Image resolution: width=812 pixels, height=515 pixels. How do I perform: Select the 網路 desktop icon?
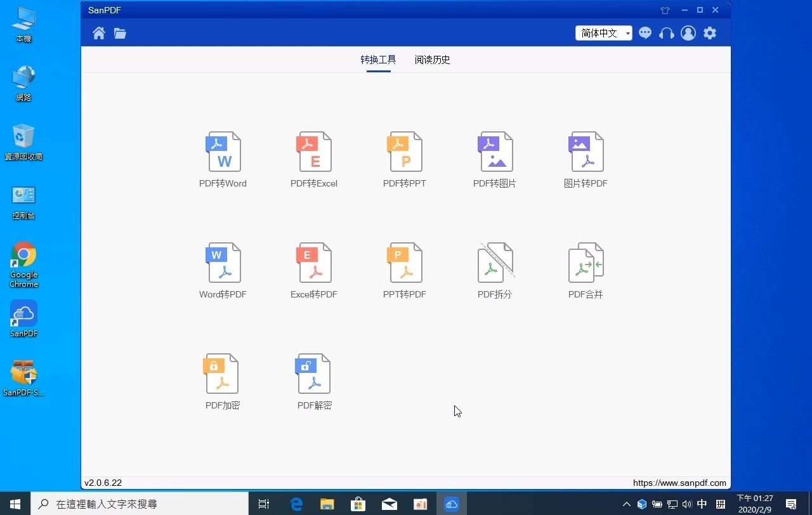[x=23, y=84]
